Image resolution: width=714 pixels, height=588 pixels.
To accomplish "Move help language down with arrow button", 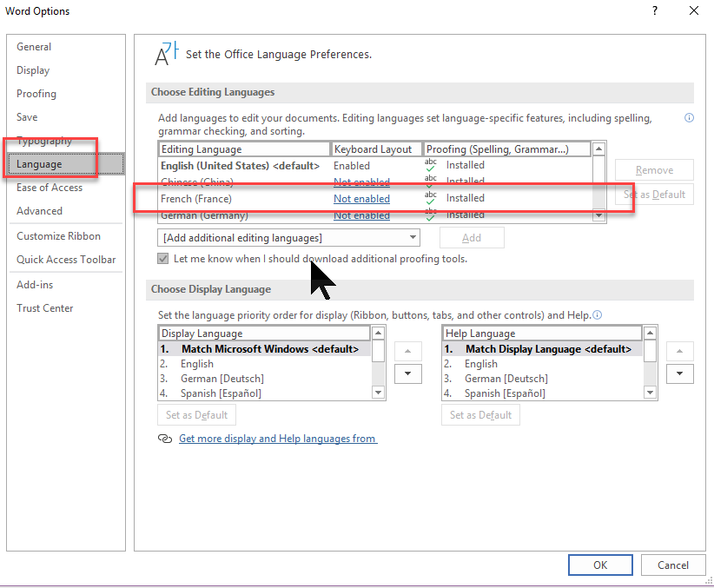I will tap(679, 373).
